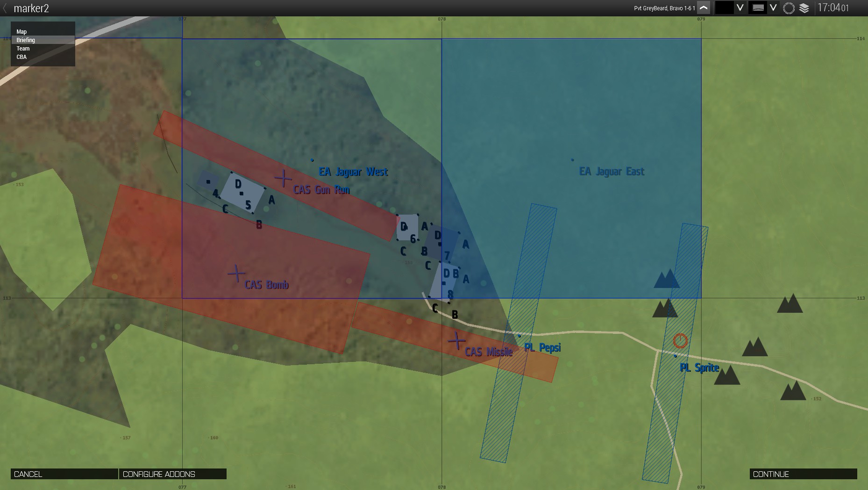Click the 'EA Jaguar East' label
868x490 pixels.
click(x=612, y=172)
